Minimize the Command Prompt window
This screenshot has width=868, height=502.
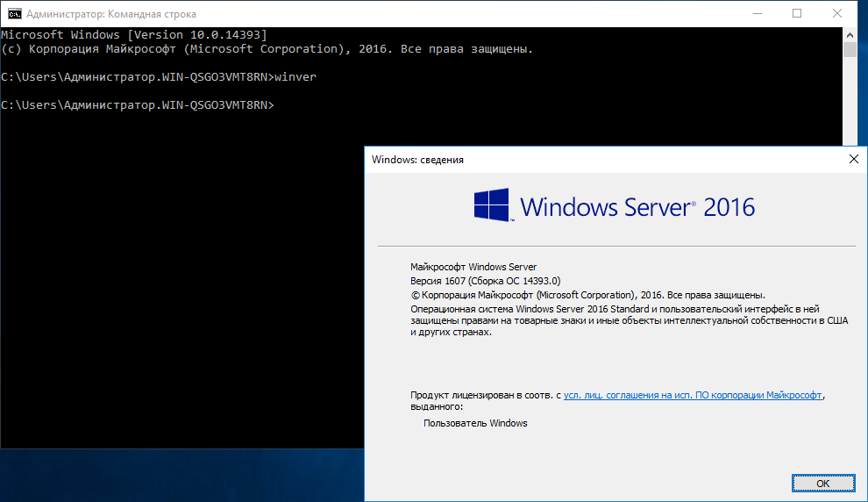pyautogui.click(x=758, y=13)
